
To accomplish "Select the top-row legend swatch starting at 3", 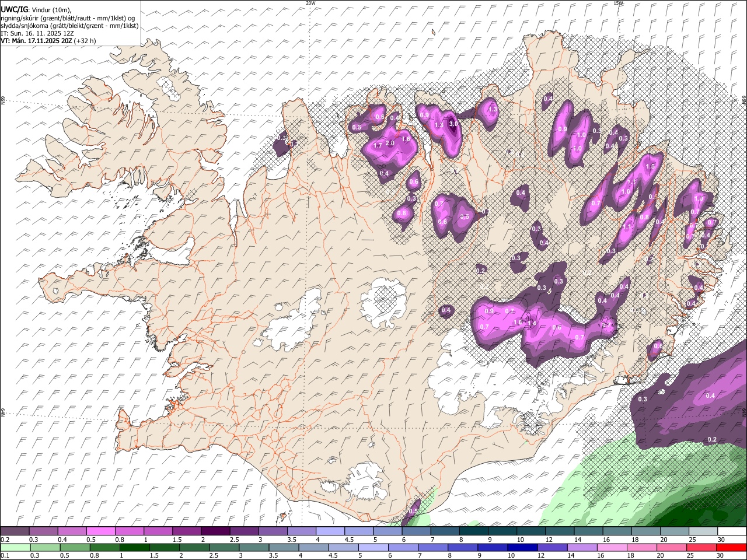I will [x=273, y=531].
